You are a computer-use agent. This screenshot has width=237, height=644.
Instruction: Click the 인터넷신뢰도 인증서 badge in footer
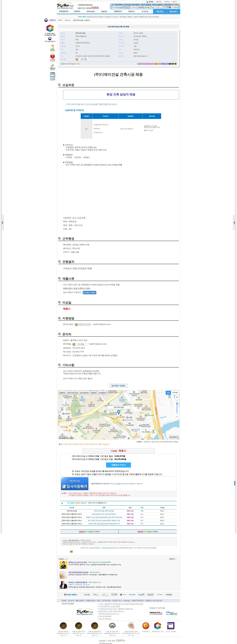point(146,625)
